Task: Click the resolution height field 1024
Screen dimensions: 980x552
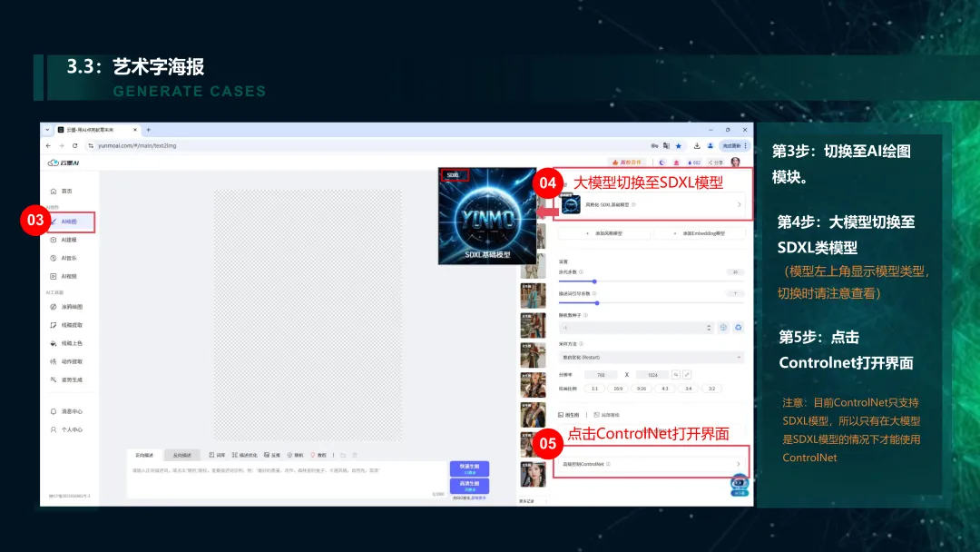Action: (652, 375)
